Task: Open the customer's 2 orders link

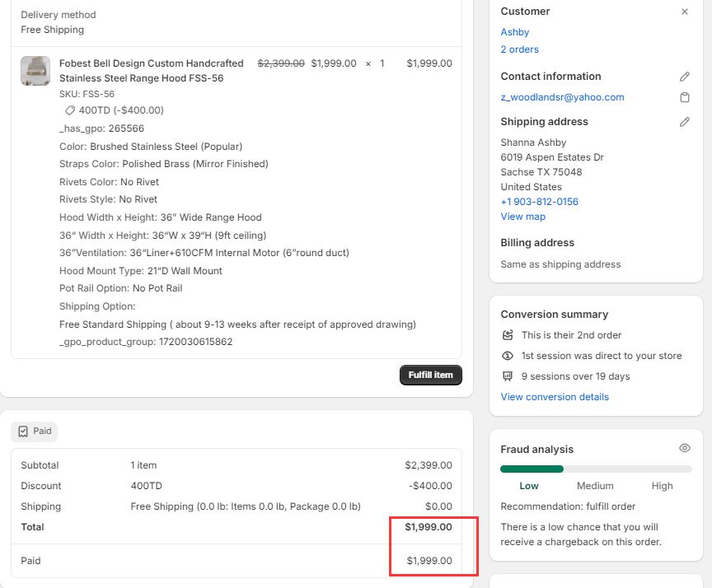Action: [519, 49]
